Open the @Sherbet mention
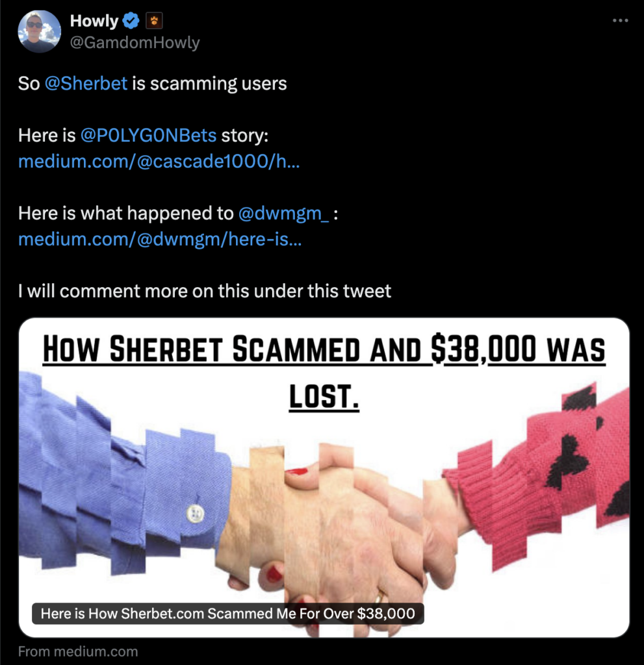Screen dimensions: 644x665 (x=86, y=84)
